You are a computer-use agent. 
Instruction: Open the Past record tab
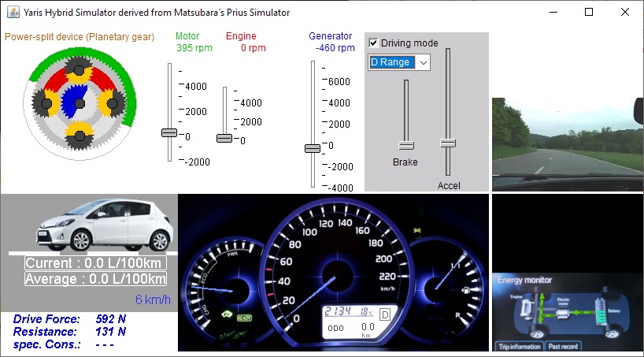pyautogui.click(x=563, y=346)
